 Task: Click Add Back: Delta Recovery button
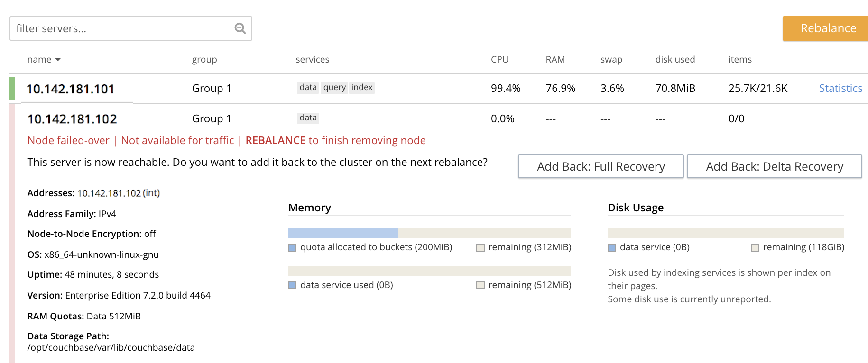(x=774, y=166)
